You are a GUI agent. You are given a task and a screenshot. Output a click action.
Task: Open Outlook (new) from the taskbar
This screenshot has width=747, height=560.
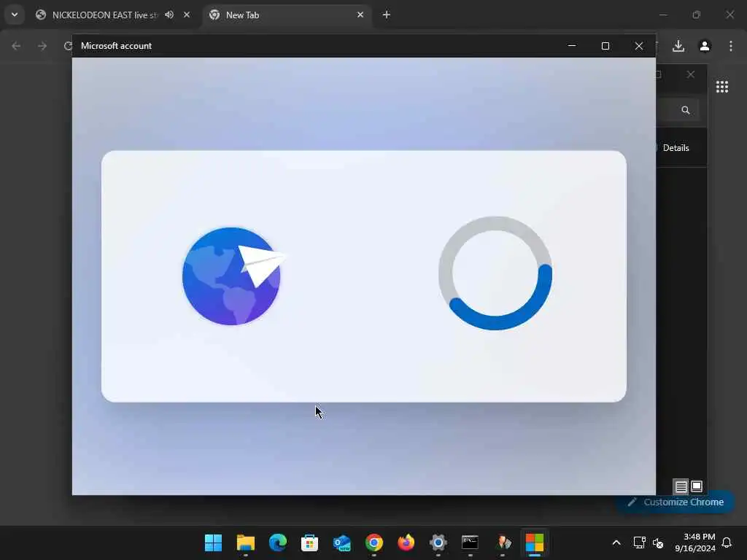(342, 542)
